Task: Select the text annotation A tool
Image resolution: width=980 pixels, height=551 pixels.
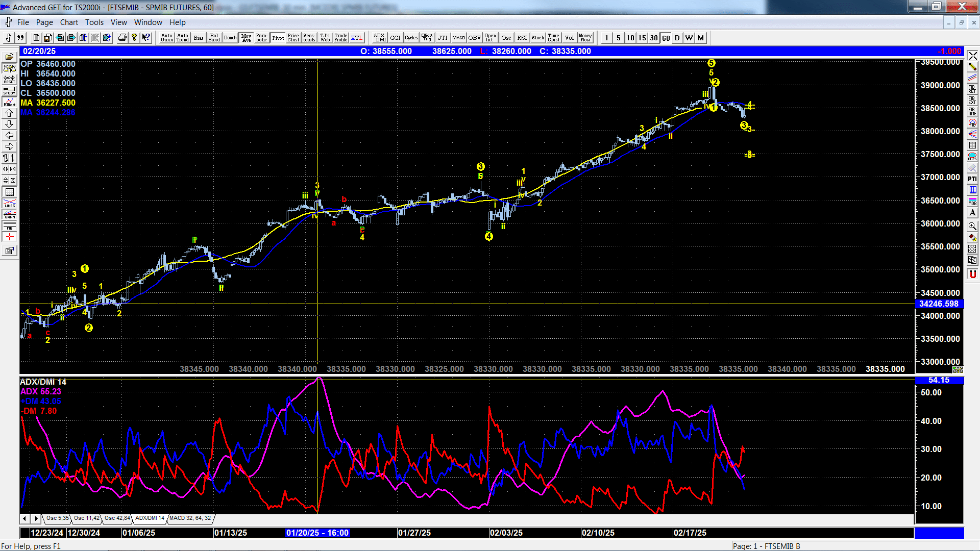Action: 972,212
